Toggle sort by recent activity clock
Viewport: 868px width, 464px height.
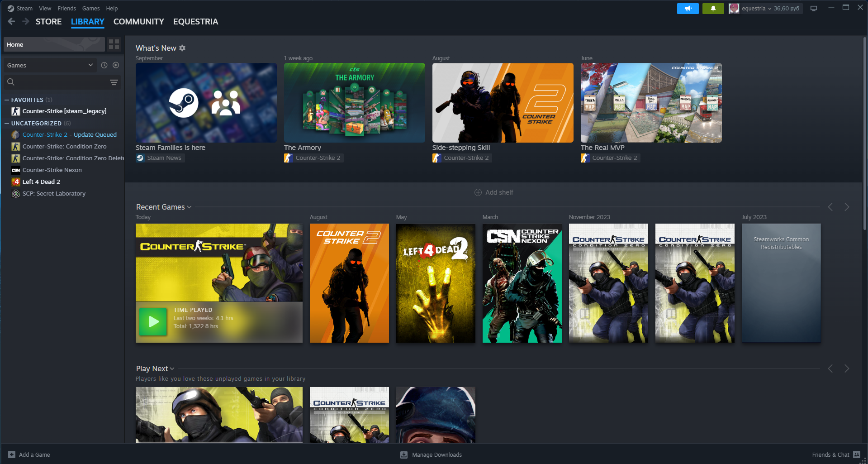[104, 65]
